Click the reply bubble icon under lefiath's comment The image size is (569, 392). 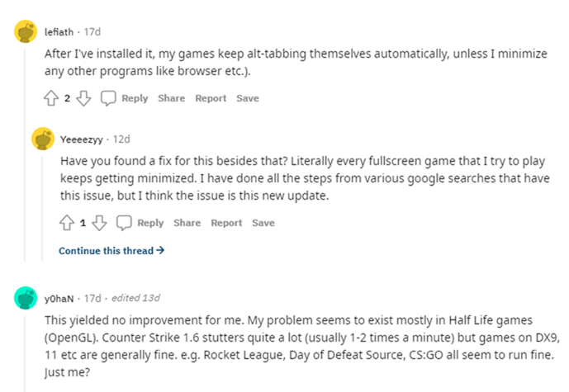108,98
